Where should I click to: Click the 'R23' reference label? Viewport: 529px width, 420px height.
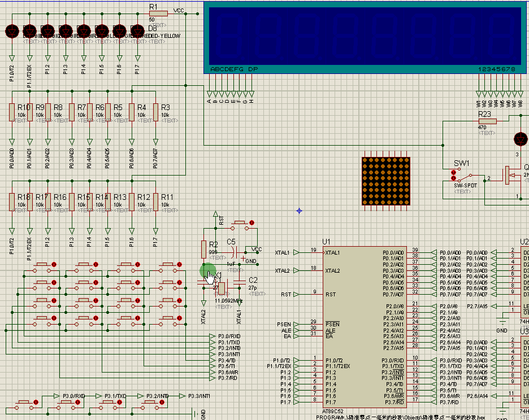tap(484, 114)
